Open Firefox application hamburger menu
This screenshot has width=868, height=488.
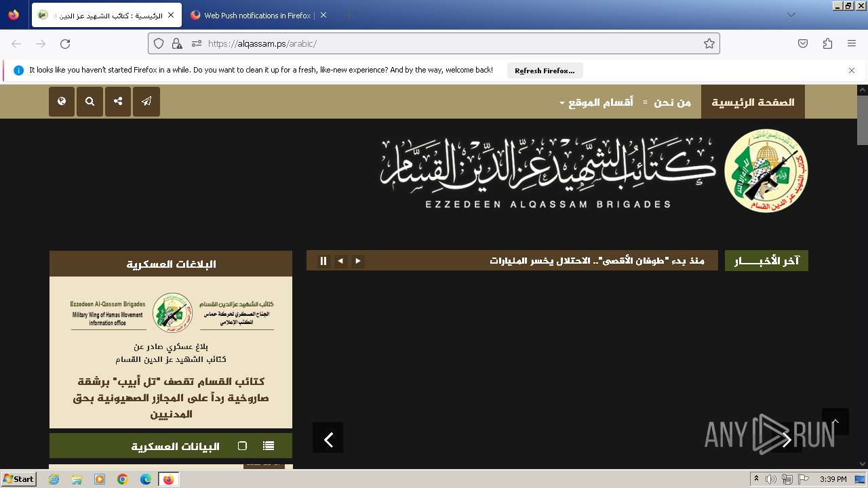(852, 43)
